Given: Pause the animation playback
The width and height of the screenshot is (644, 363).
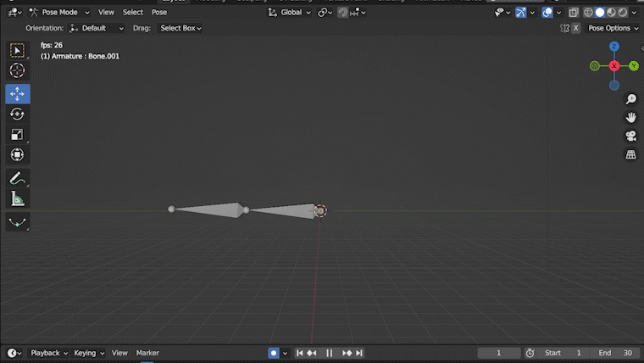Looking at the screenshot, I should click(330, 353).
